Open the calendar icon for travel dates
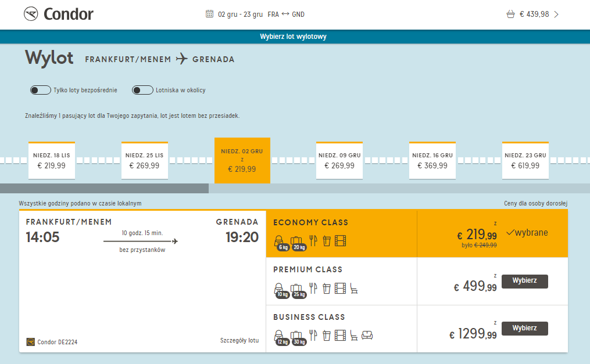This screenshot has width=590, height=364. coord(210,14)
